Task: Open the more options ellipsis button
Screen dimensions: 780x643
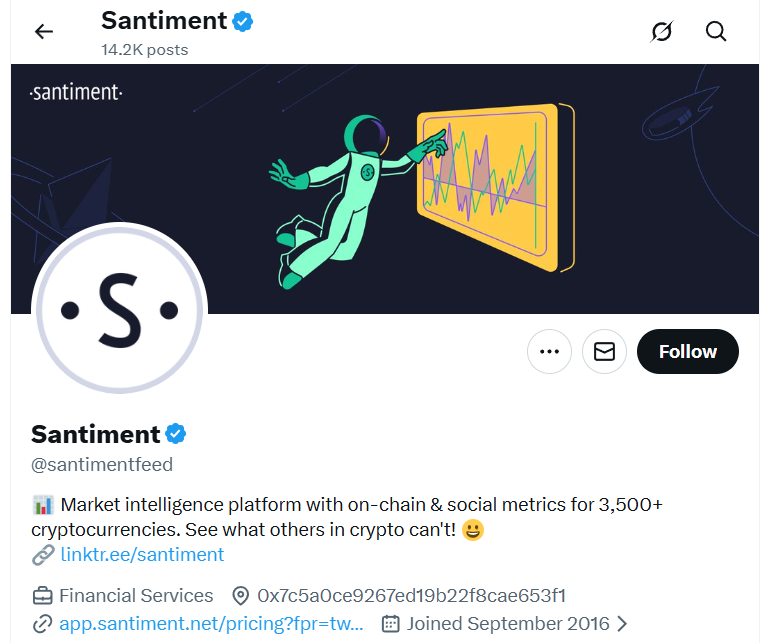Action: (549, 351)
